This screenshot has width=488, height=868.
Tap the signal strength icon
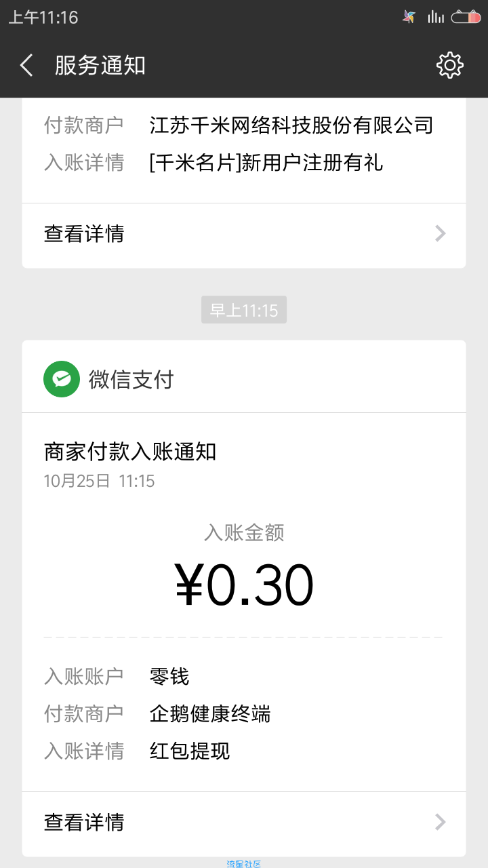point(436,17)
